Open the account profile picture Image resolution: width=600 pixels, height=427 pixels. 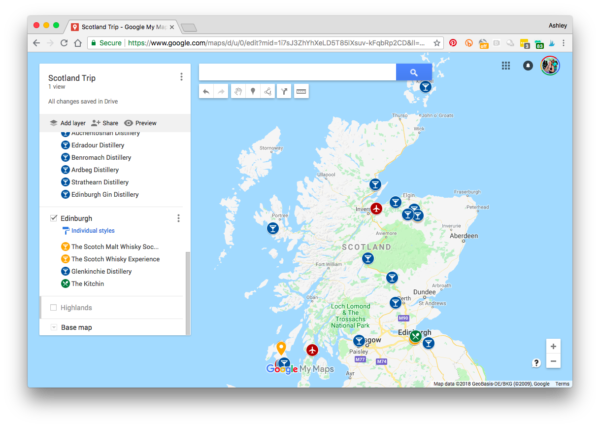click(550, 65)
